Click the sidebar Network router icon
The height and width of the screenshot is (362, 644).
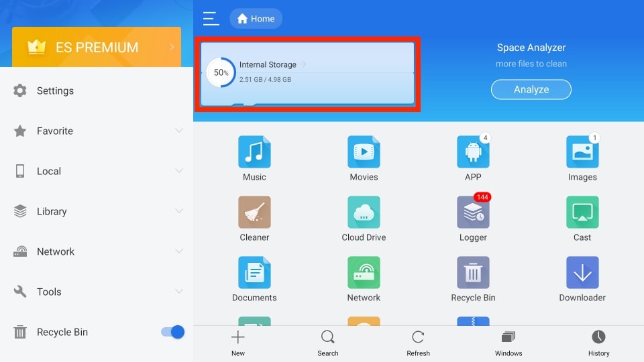click(19, 251)
